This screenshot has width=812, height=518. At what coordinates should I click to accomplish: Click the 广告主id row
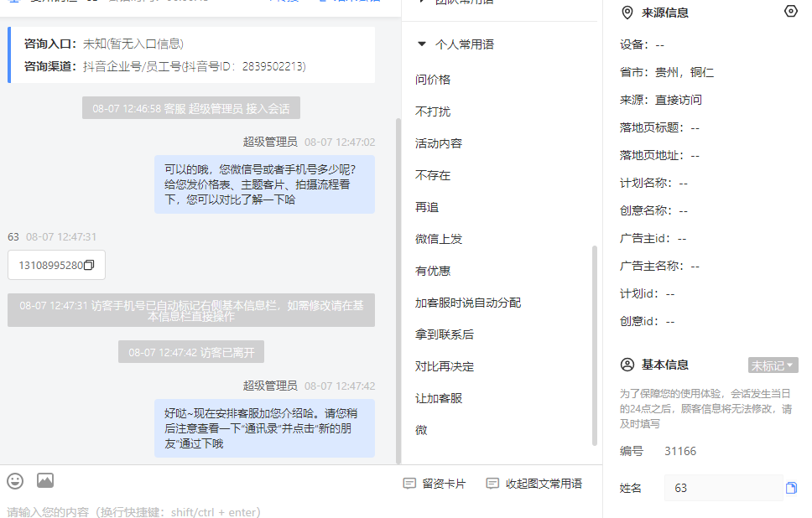(653, 239)
